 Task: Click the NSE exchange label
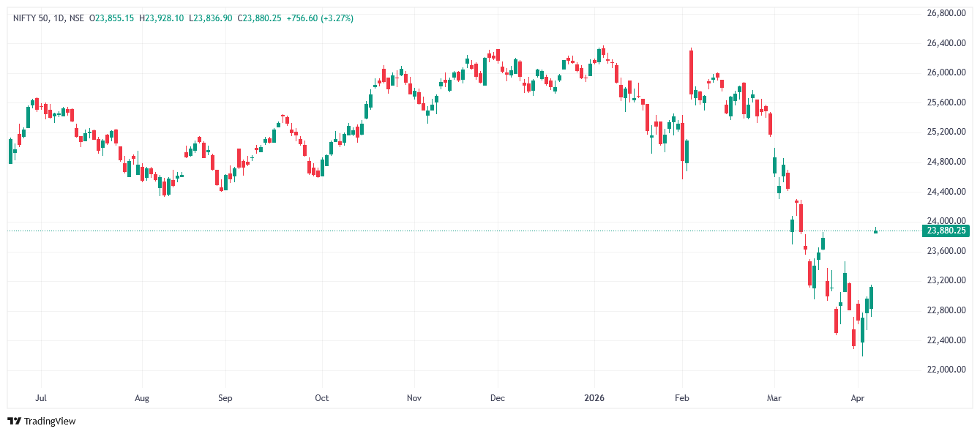[77, 18]
